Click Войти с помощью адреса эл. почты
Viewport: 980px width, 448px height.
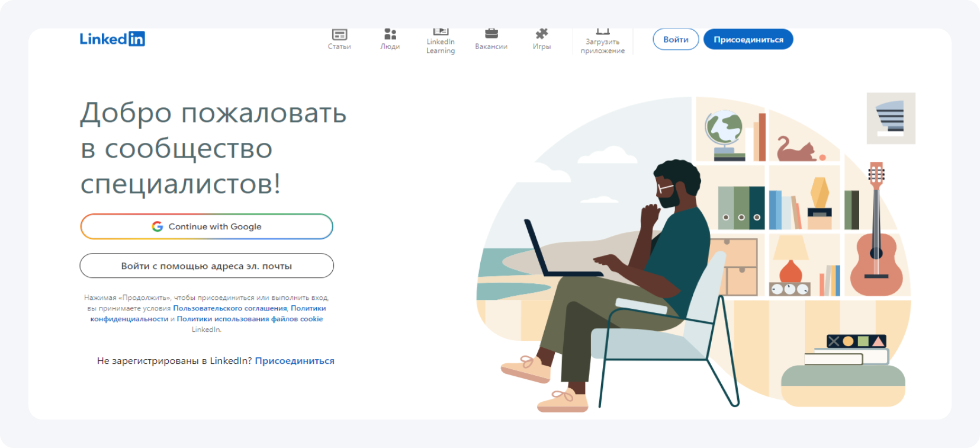coord(207,265)
